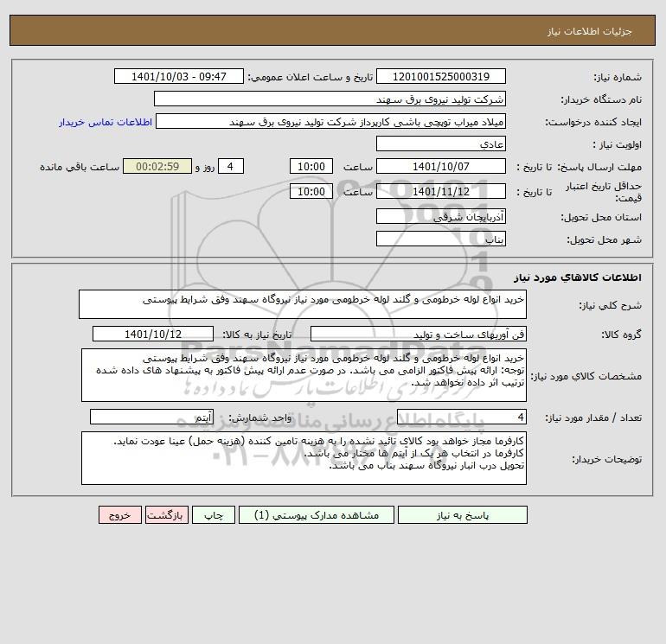Click remaining days field showing 4
Image resolution: width=666 pixels, height=644 pixels.
(x=231, y=167)
